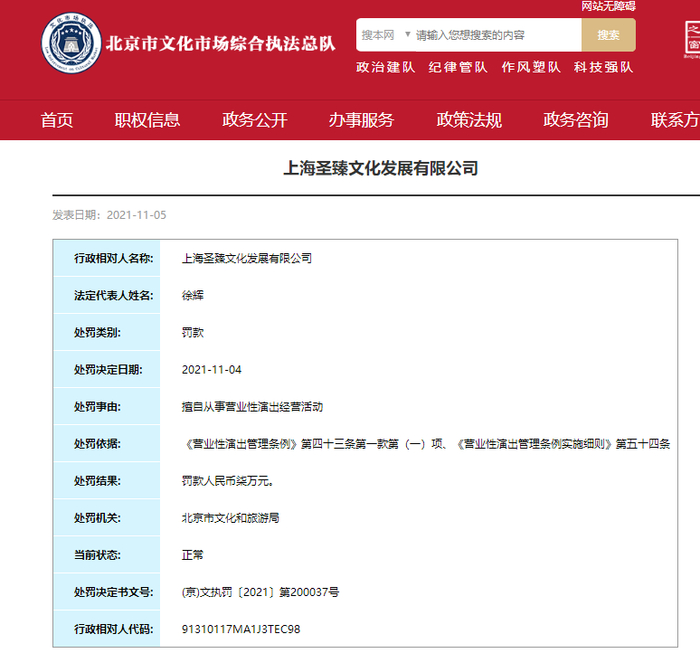Screen dimensions: 700x663
Task: Select the 行政相对人名称 label cell
Action: (107, 258)
